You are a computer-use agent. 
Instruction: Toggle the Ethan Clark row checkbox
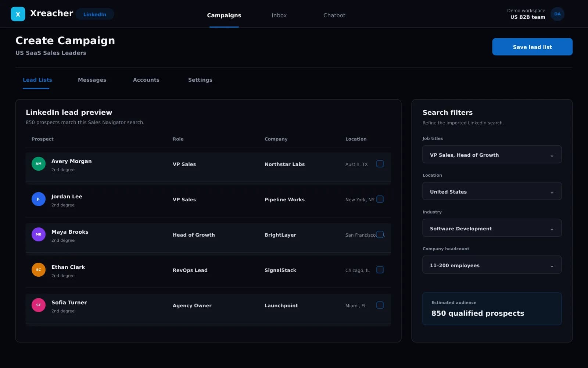pos(380,270)
